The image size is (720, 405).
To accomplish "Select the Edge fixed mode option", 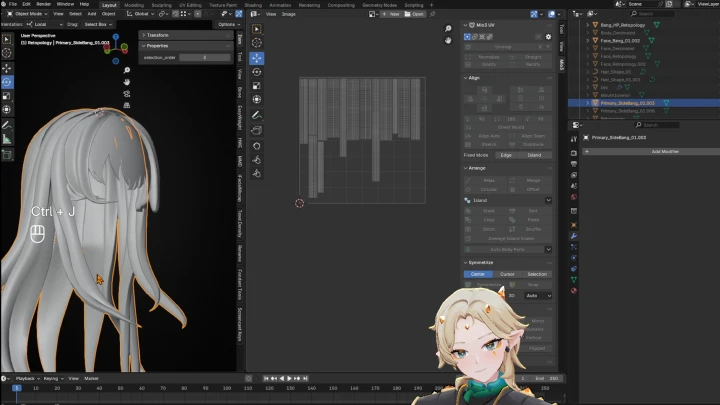I will [506, 155].
